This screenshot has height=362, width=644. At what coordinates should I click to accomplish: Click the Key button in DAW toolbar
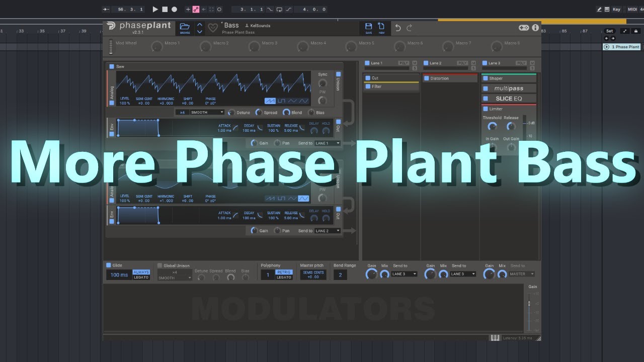tap(617, 9)
